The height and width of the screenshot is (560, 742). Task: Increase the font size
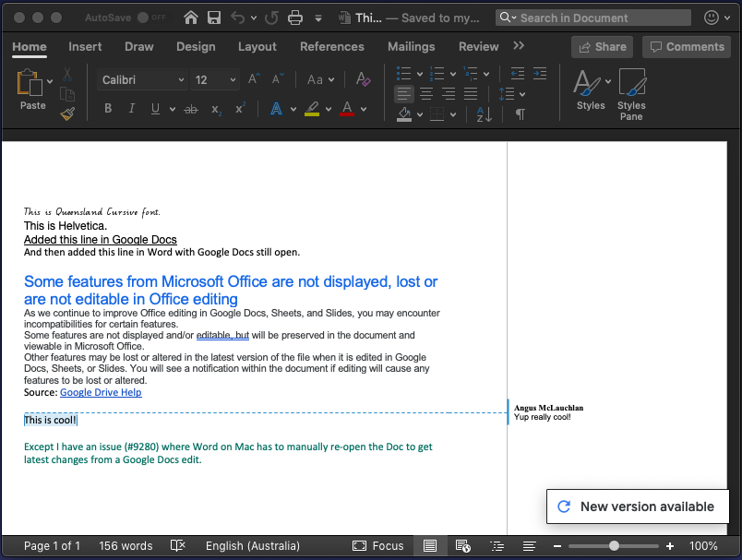(x=254, y=79)
